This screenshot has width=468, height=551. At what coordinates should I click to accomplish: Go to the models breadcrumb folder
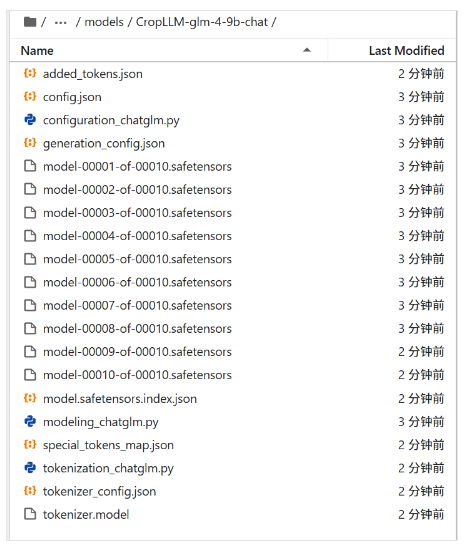pyautogui.click(x=104, y=22)
